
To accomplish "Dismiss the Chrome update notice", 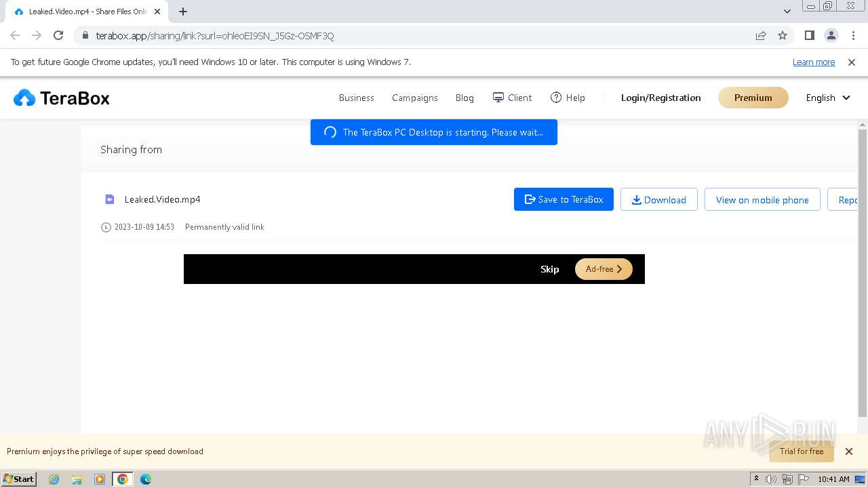I will [852, 62].
